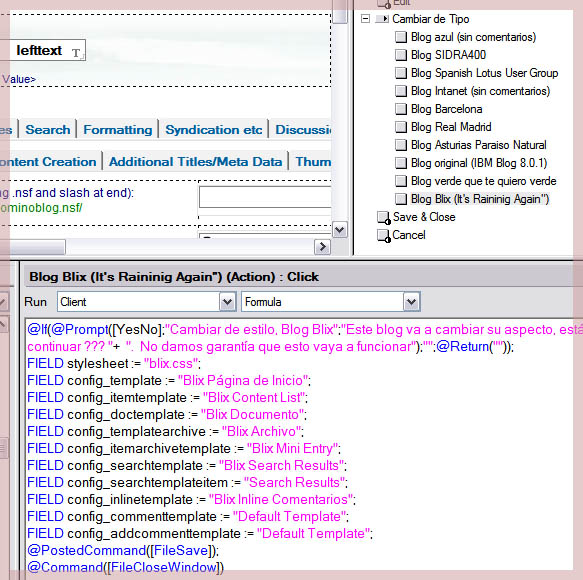The image size is (583, 580).
Task: Select Blog Intanet (sin comentarios) action
Action: (480, 91)
